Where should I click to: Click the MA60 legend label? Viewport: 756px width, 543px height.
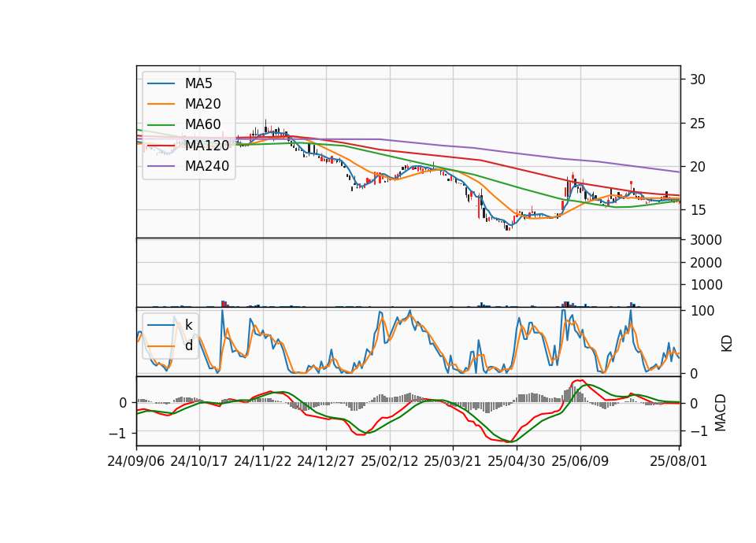point(202,124)
